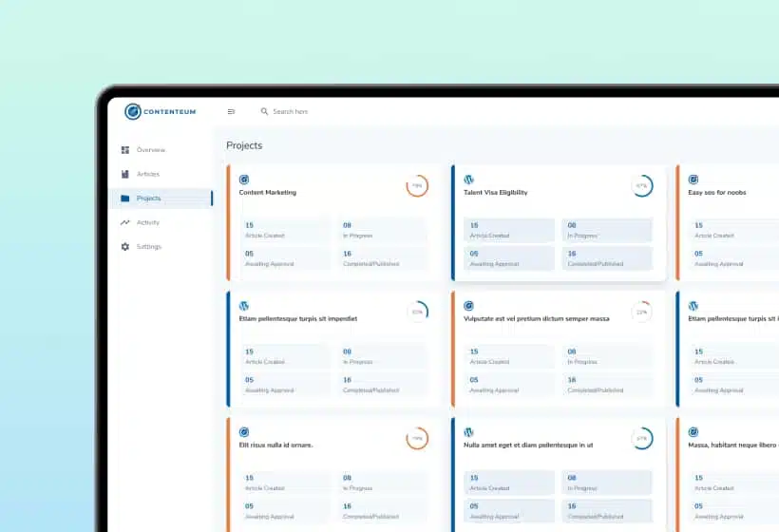Toggle the sidebar collapse menu icon

tap(231, 112)
